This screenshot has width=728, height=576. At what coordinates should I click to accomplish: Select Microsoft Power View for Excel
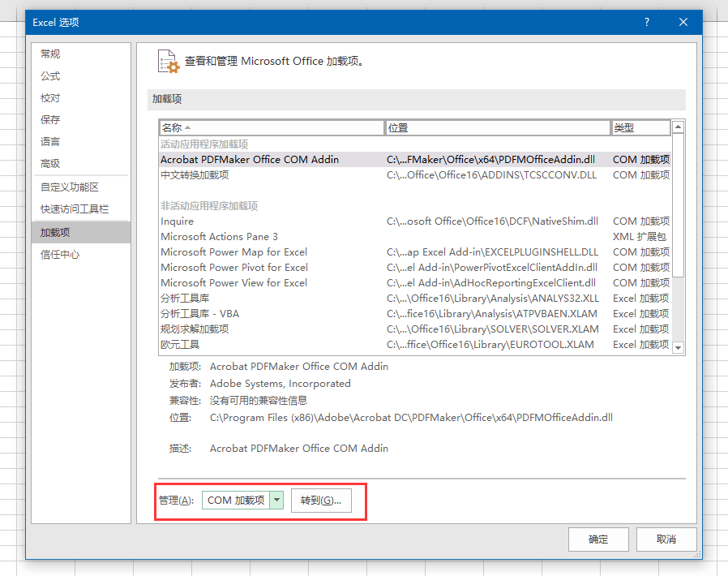[414, 283]
